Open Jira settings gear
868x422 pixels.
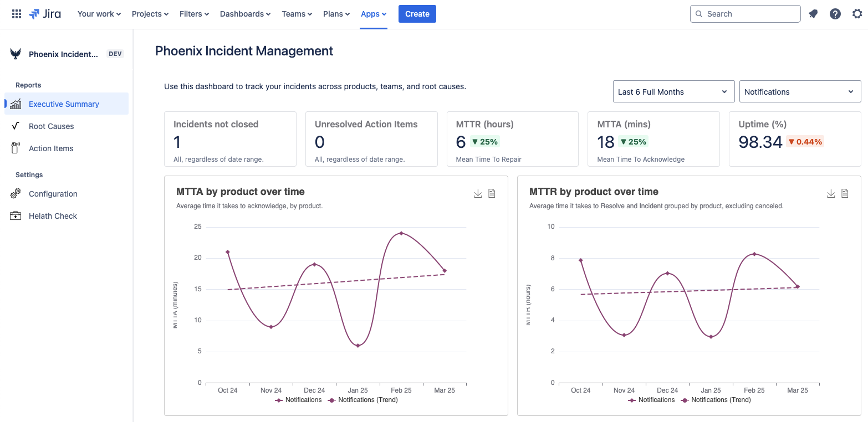[857, 13]
